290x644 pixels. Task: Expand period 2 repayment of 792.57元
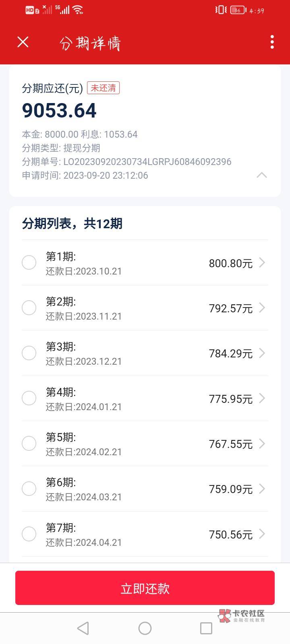tap(230, 308)
